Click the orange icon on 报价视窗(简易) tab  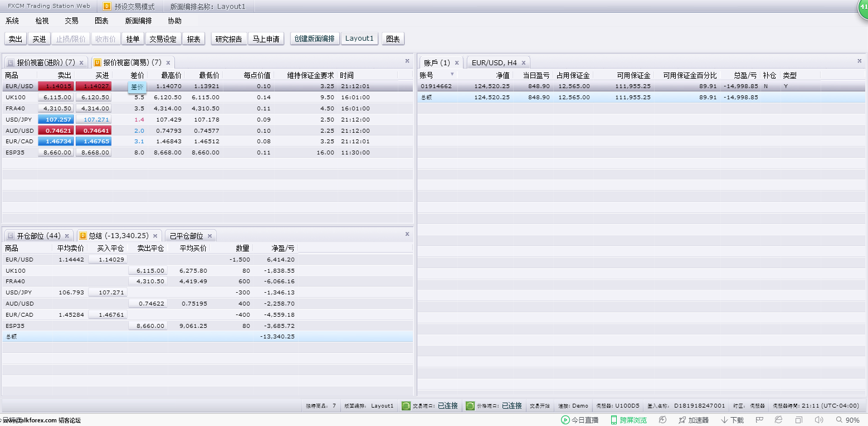[x=97, y=62]
